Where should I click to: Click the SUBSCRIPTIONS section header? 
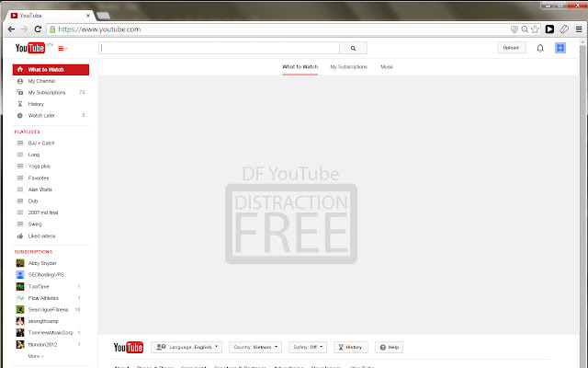(33, 252)
